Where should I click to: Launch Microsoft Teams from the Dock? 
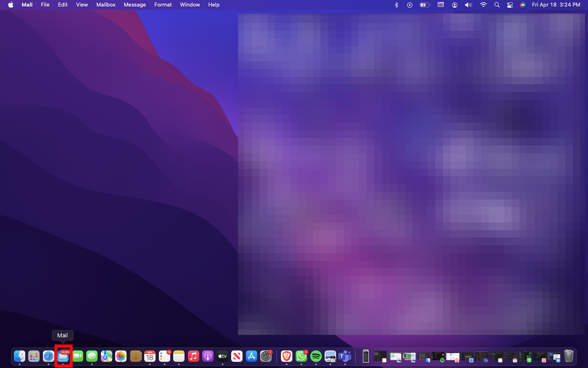[x=345, y=356]
